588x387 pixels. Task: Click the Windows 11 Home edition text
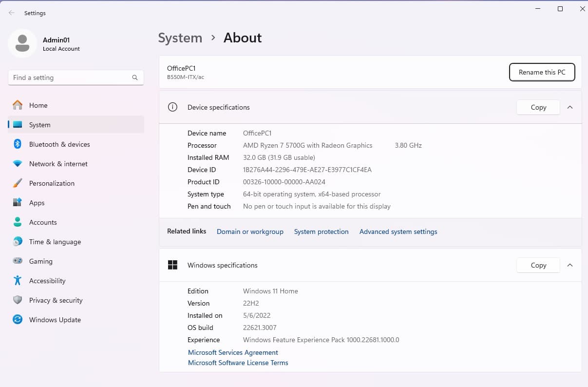[x=270, y=291]
